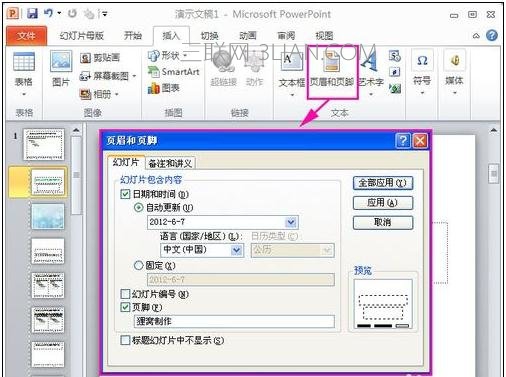Image resolution: width=506 pixels, height=377 pixels.
Task: Click the Save icon in quick access toolbar
Action: coord(32,14)
